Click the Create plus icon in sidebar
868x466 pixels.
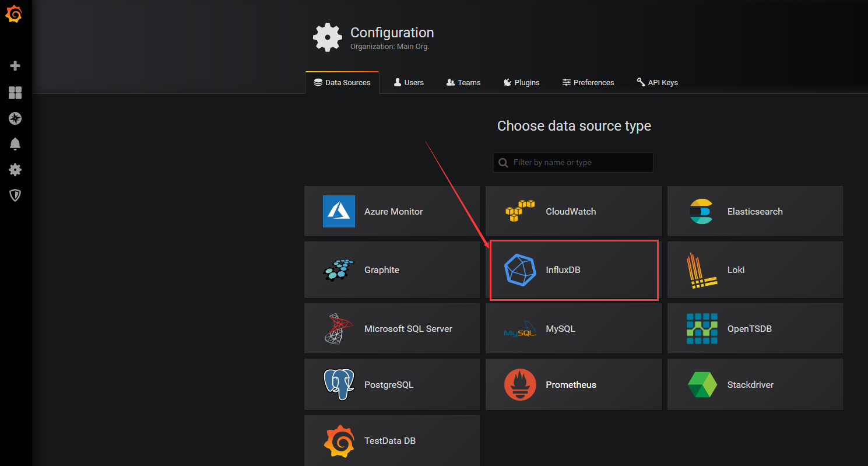(15, 66)
